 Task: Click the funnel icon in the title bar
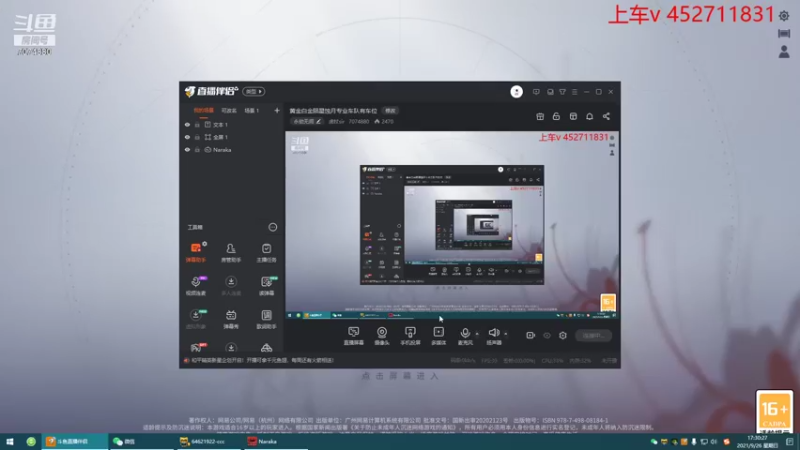[562, 92]
